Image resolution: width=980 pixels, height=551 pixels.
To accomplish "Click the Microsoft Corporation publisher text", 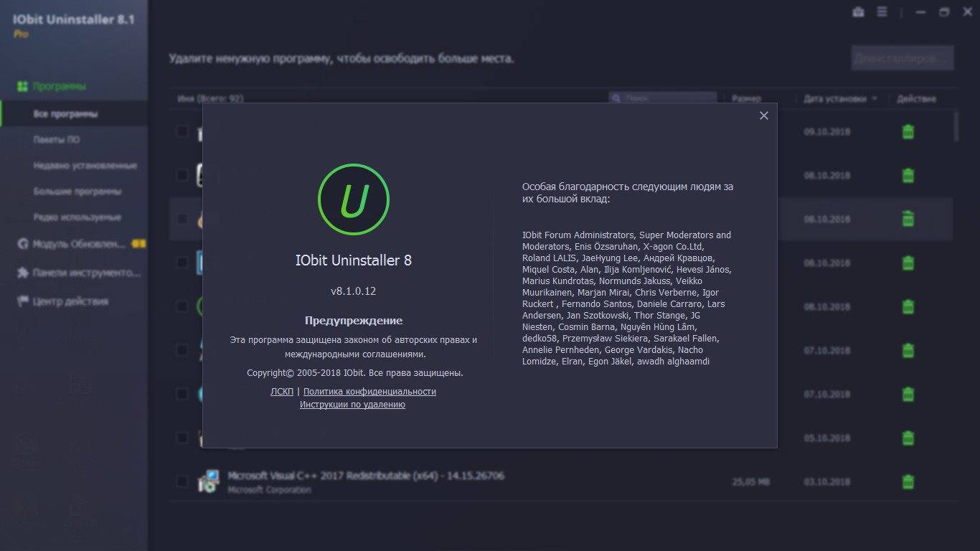I will coord(269,489).
